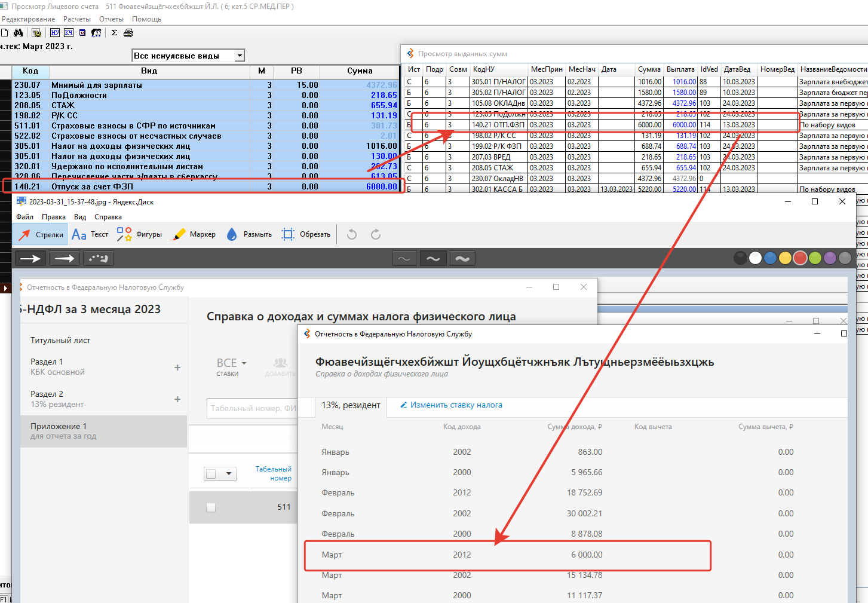Click the 'Январь 2002 863.00' income row

pos(557,452)
